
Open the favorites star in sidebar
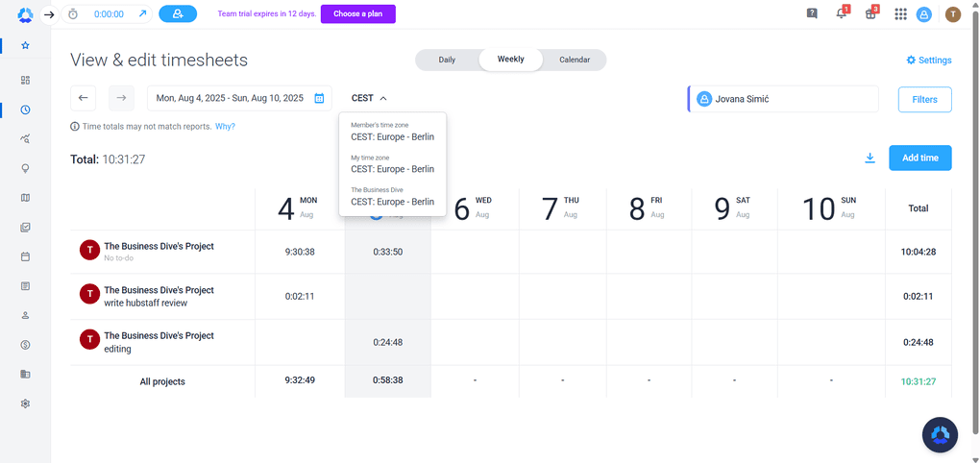click(25, 45)
